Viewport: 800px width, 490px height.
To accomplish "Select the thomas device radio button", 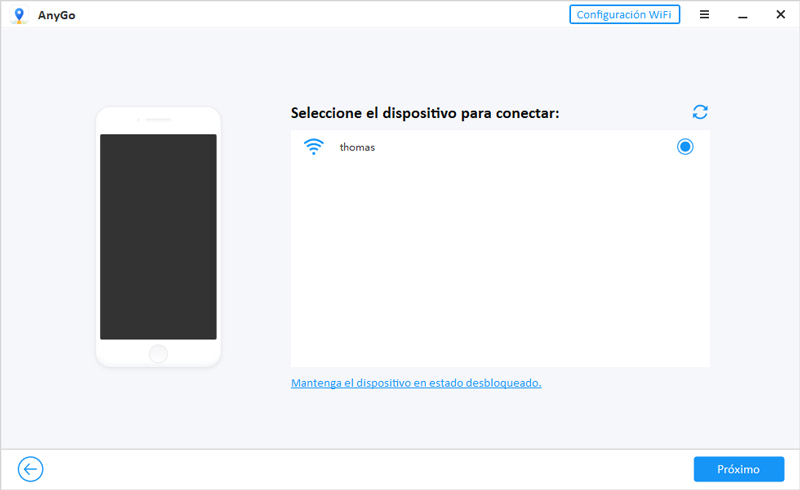I will coord(685,147).
